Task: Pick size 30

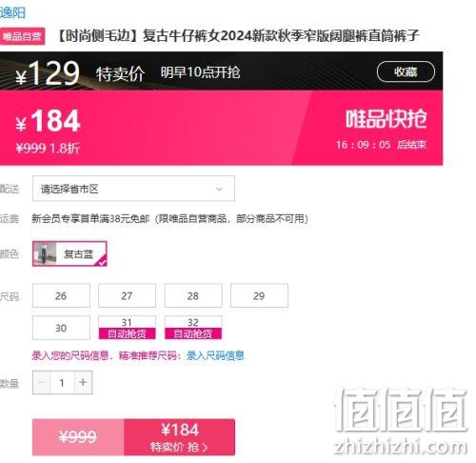Action: [x=61, y=328]
